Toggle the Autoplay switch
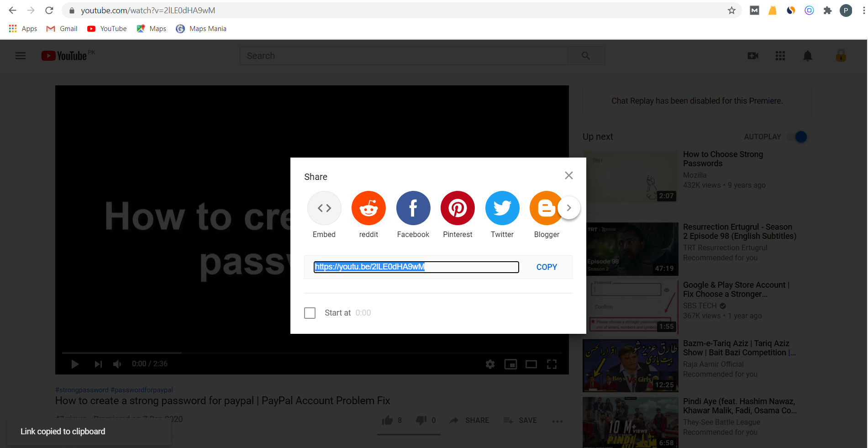The height and width of the screenshot is (448, 868). pyautogui.click(x=798, y=137)
